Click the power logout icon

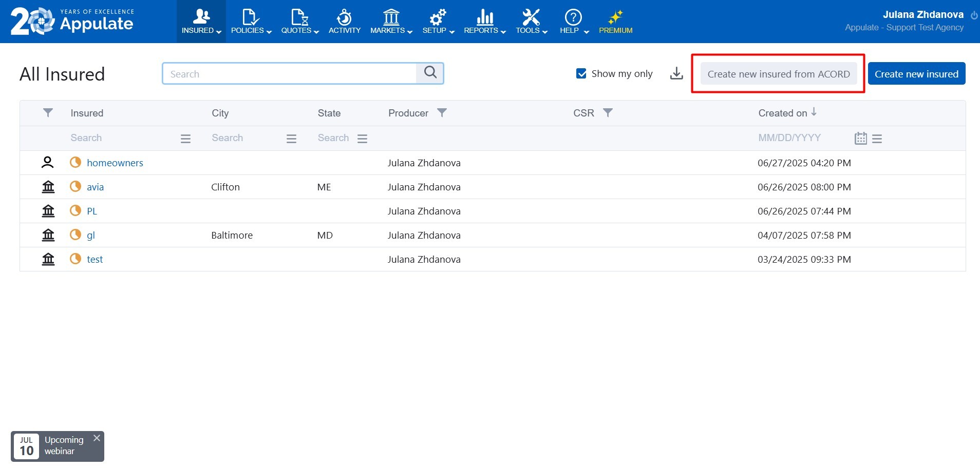point(974,15)
